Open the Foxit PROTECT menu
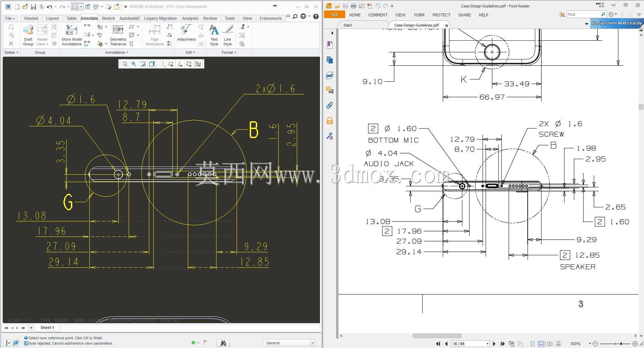 [x=441, y=15]
